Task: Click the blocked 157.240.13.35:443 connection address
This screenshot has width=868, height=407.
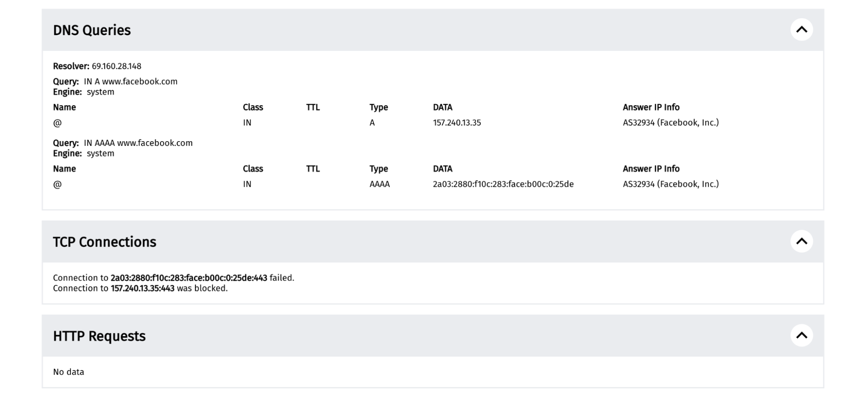Action: pyautogui.click(x=142, y=288)
